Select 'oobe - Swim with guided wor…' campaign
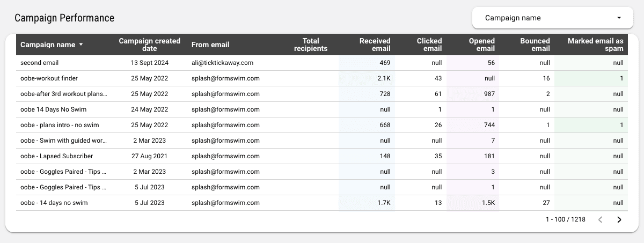This screenshot has width=644, height=243. [64, 141]
